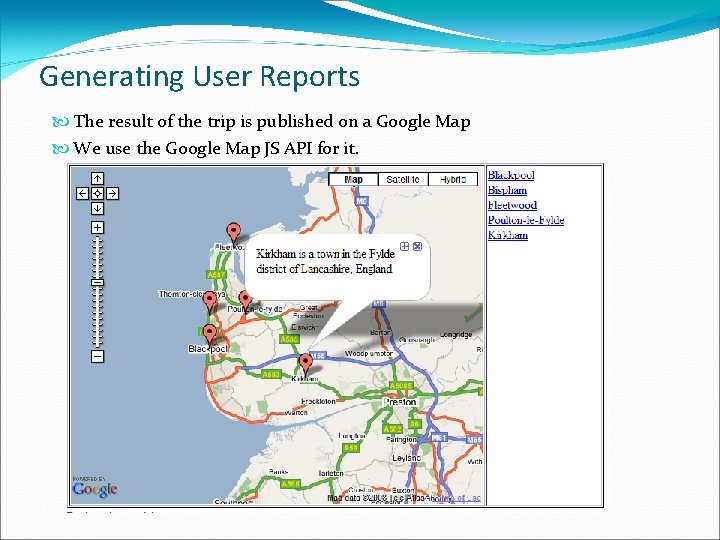Zoom in with the plus button
Screen dimensions: 720x540
point(97,227)
